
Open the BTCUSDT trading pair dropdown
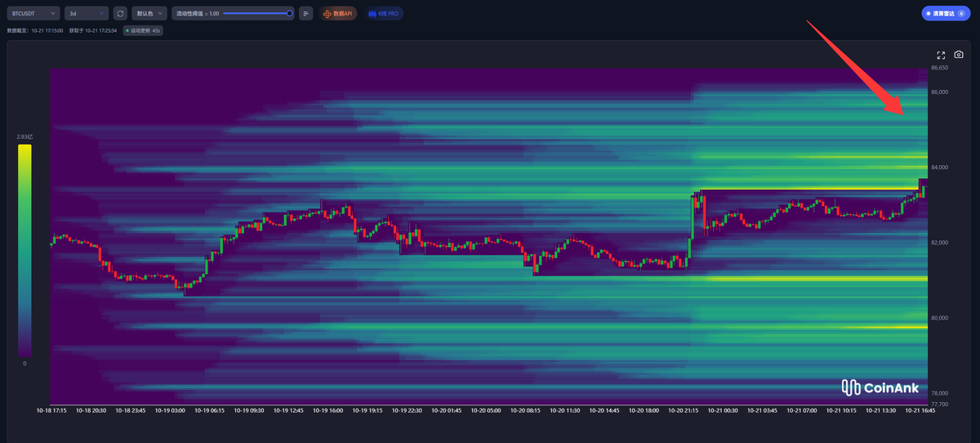pos(33,13)
